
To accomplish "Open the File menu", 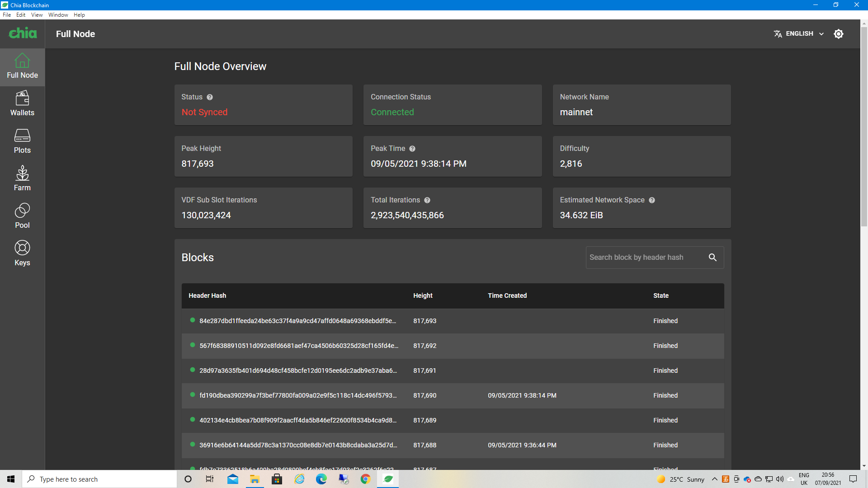I will click(7, 15).
